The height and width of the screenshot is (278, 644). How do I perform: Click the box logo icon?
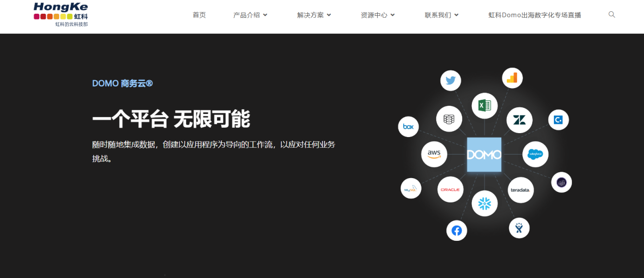pos(408,127)
